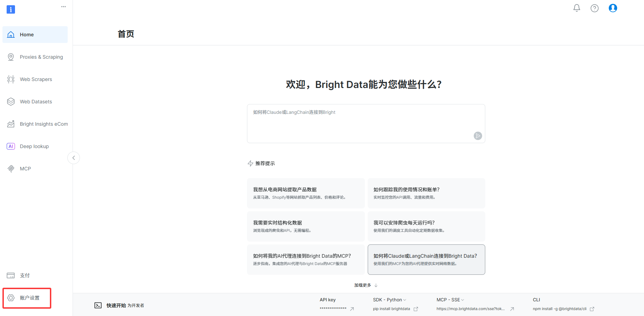Open Proxies & Scraping section
The image size is (644, 316).
point(35,57)
